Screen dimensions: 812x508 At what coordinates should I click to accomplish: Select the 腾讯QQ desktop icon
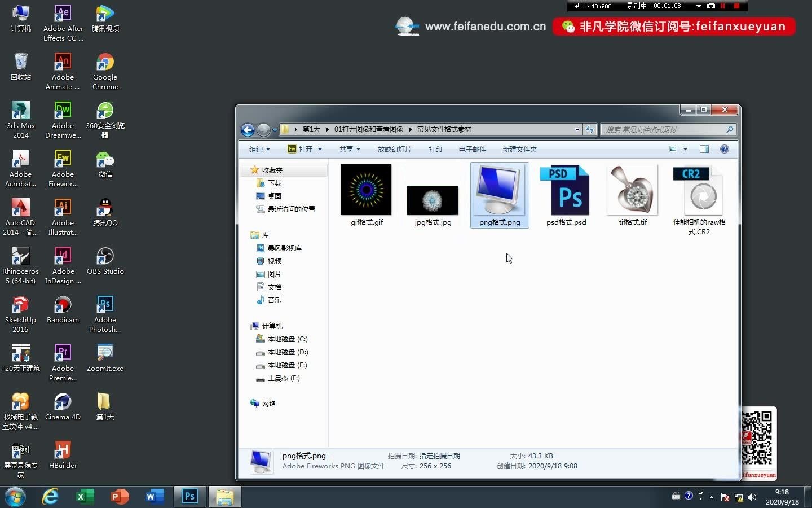coord(105,212)
